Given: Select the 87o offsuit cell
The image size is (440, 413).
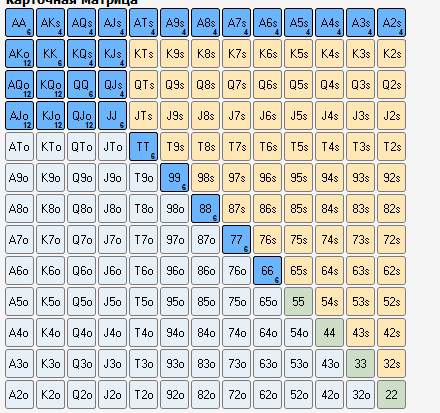Looking at the screenshot, I should (205, 240).
